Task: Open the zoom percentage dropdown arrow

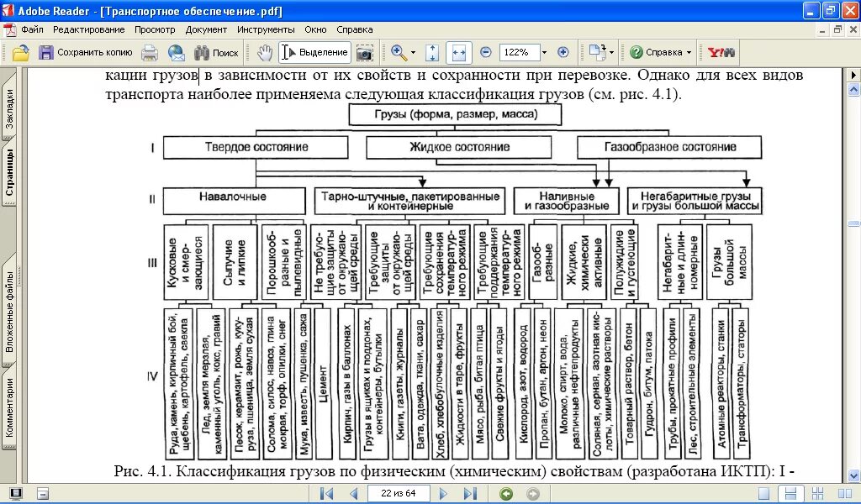Action: [x=544, y=53]
